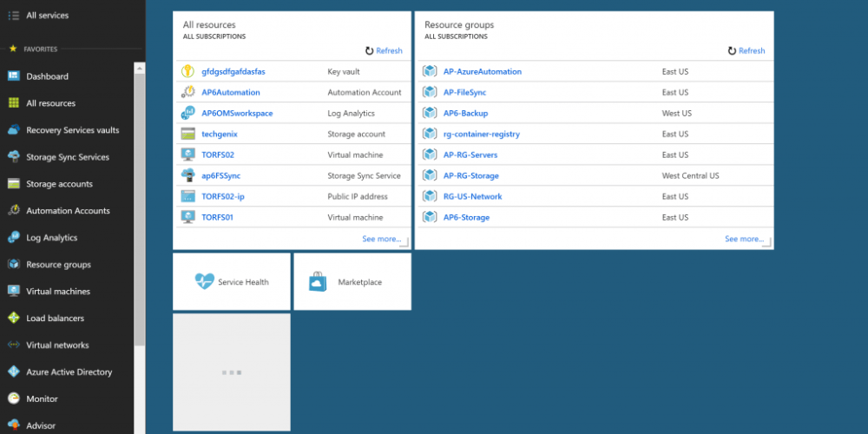This screenshot has height=434, width=868.
Task: Click the refresh arrow icon in All resources
Action: (369, 51)
